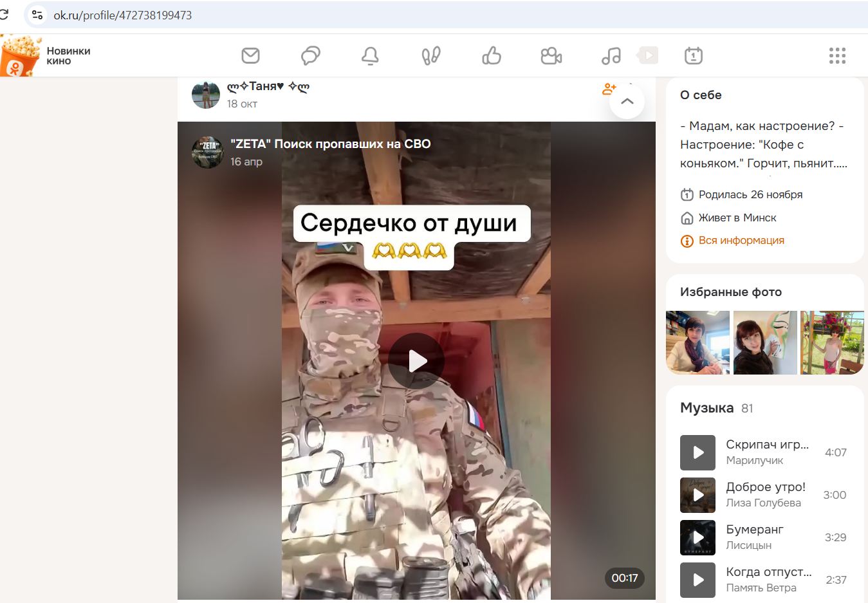
Task: Open Таня's avatar on the post
Action: click(x=206, y=95)
